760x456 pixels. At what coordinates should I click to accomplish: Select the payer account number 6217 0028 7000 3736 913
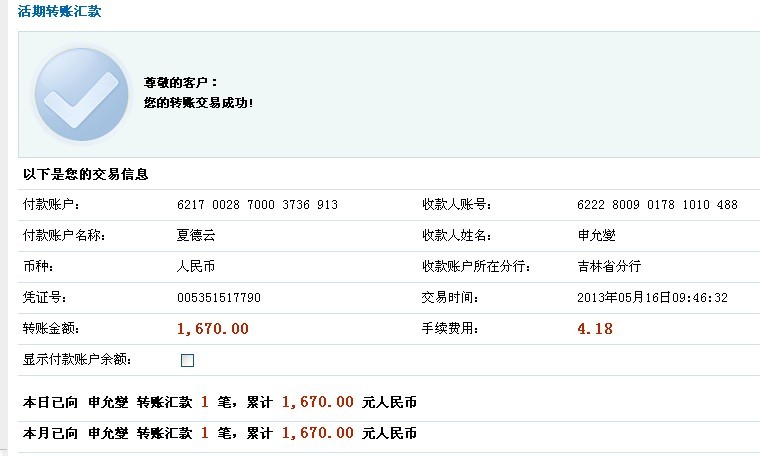[x=257, y=205]
